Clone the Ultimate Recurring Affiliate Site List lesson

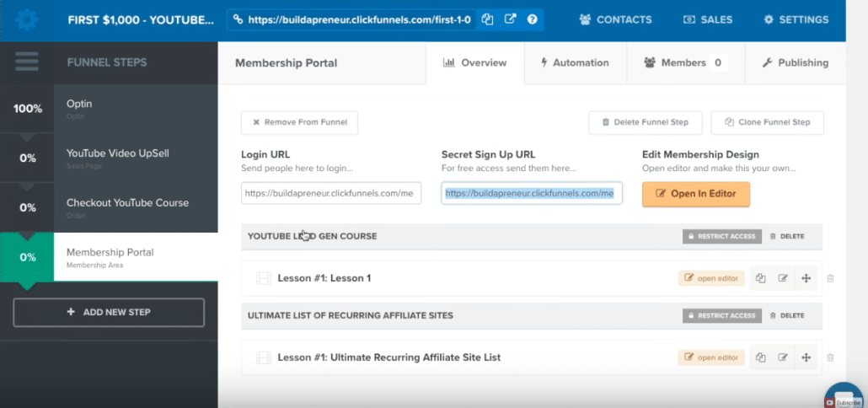(x=761, y=357)
